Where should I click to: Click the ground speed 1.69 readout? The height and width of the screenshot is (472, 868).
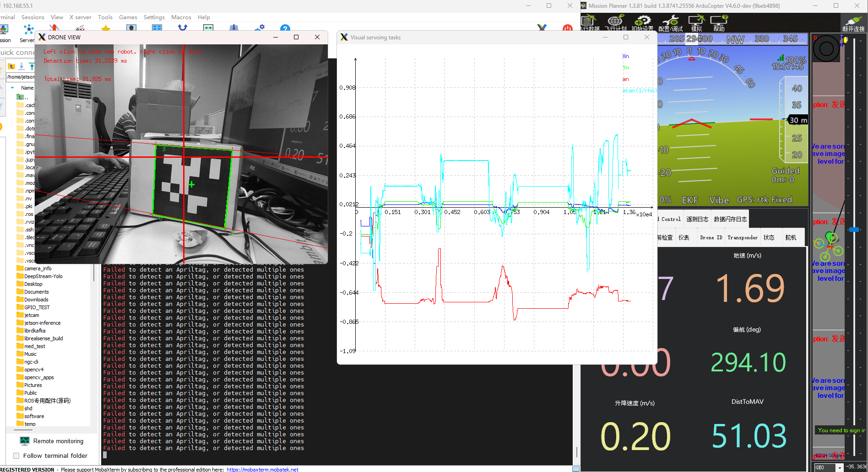click(750, 289)
